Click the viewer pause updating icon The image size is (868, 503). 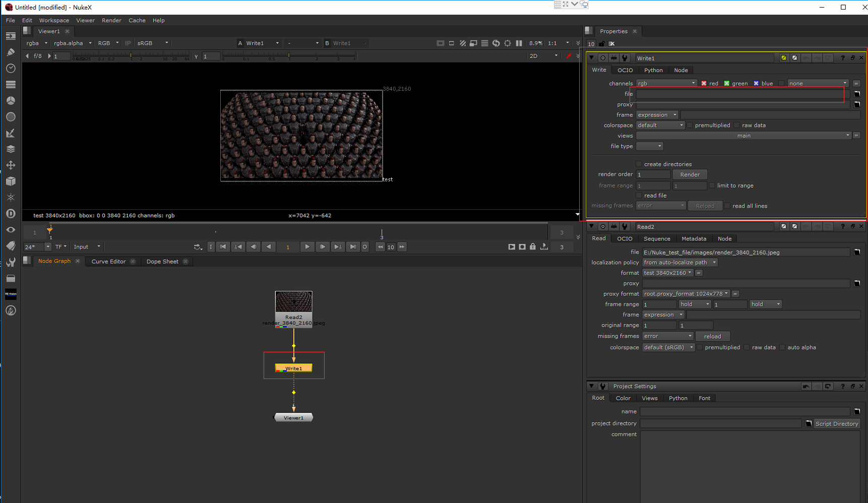519,43
